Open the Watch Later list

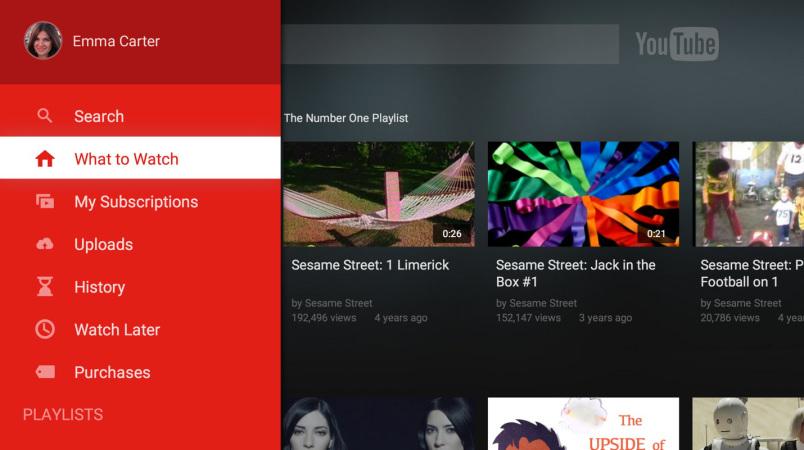point(140,329)
